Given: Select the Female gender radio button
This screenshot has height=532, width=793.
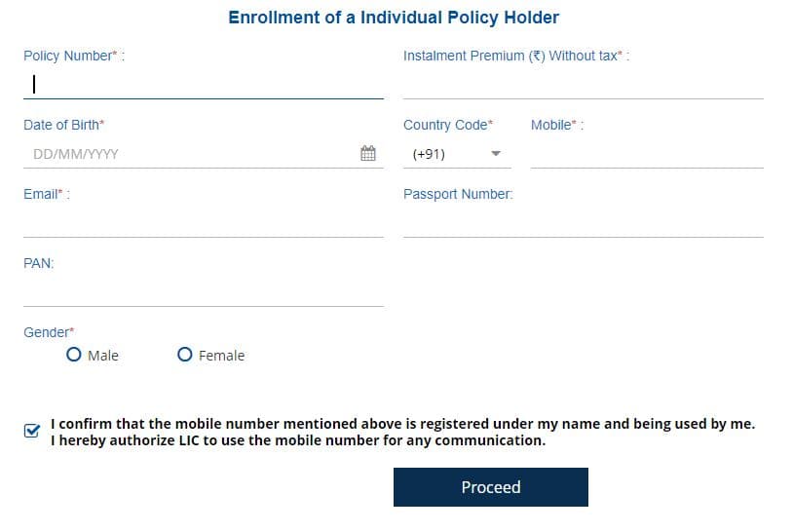Looking at the screenshot, I should point(185,355).
